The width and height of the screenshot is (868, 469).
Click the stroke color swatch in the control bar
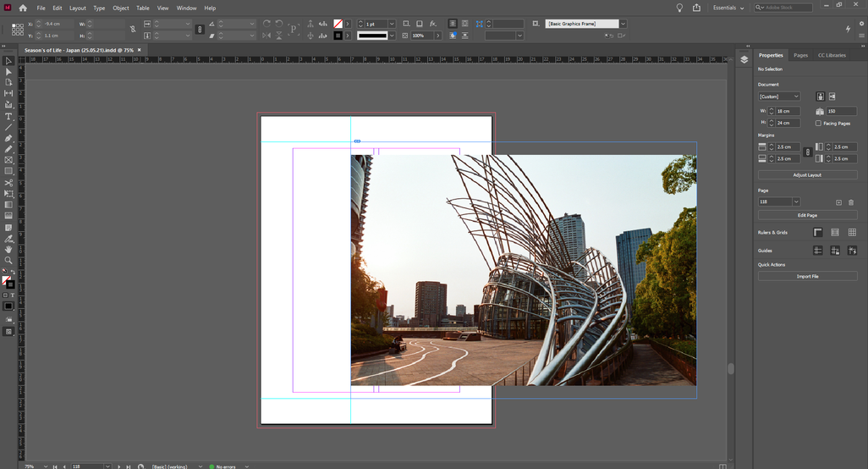coord(338,36)
